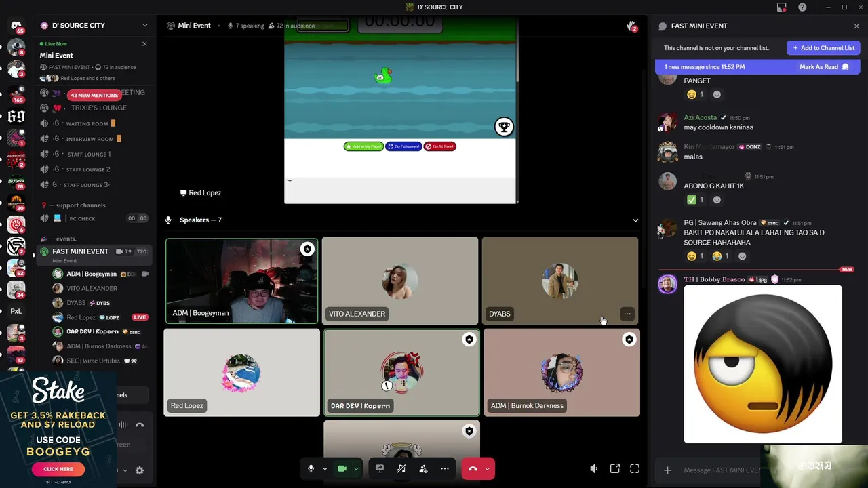
Task: Select ADM | Boogeyman in channel list
Action: [x=100, y=274]
